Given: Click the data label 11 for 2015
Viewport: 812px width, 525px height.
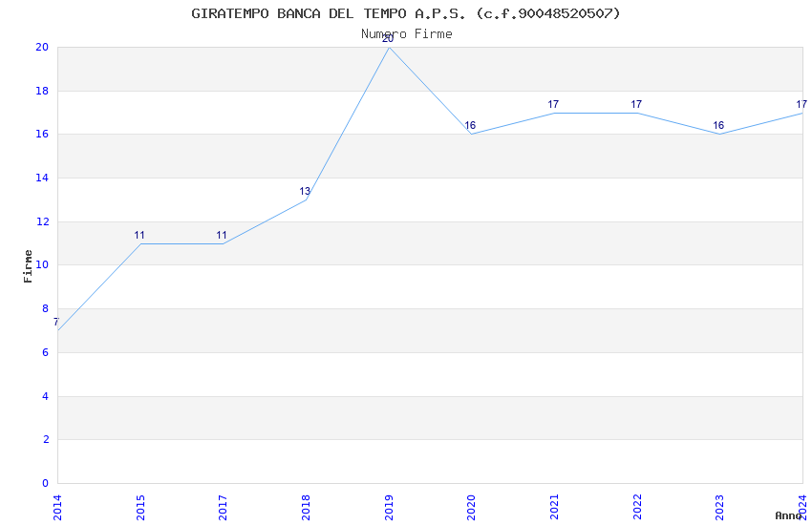Looking at the screenshot, I should [x=139, y=236].
